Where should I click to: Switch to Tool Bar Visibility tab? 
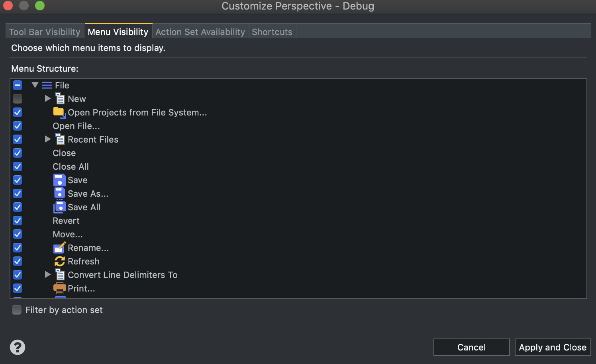coord(45,32)
